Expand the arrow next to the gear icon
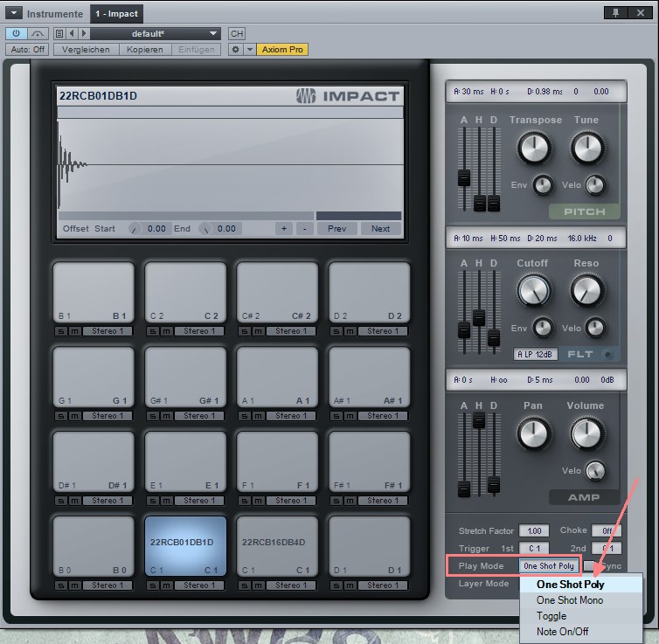 pos(250,49)
